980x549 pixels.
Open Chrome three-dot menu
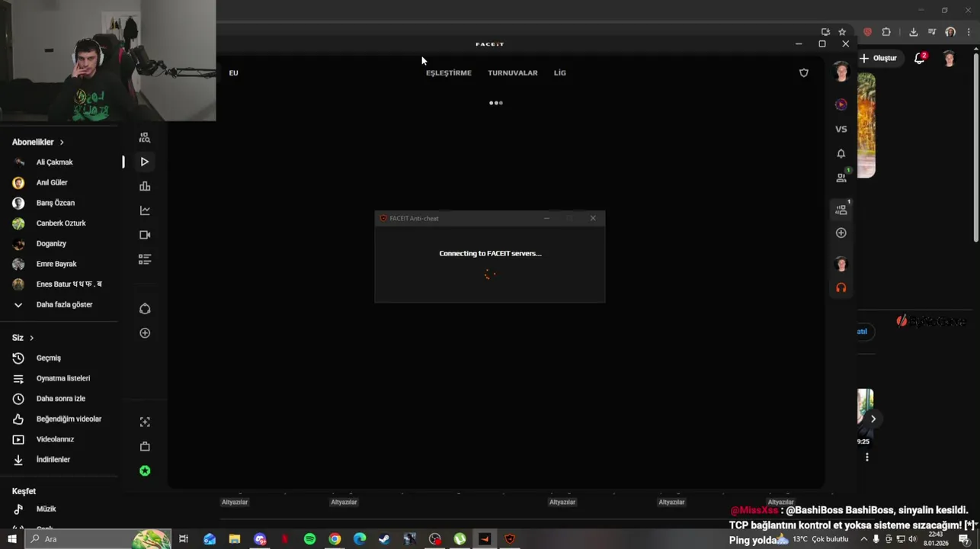[x=969, y=32]
